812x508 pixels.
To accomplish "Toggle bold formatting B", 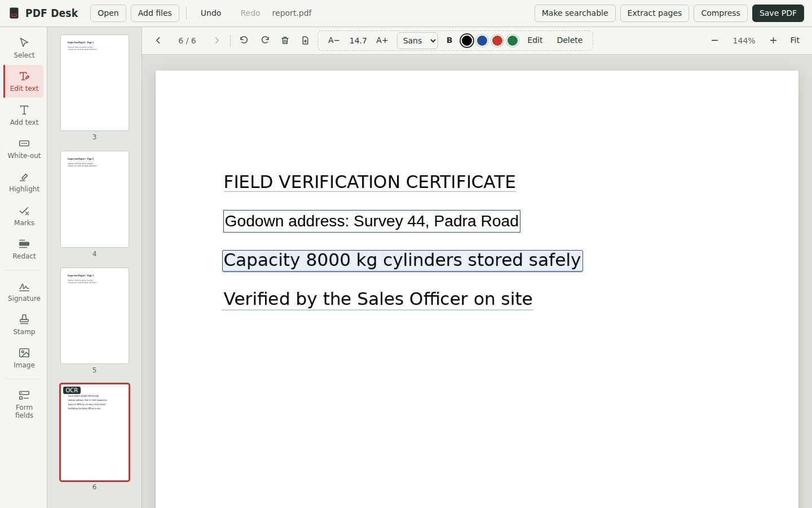I will pyautogui.click(x=449, y=41).
